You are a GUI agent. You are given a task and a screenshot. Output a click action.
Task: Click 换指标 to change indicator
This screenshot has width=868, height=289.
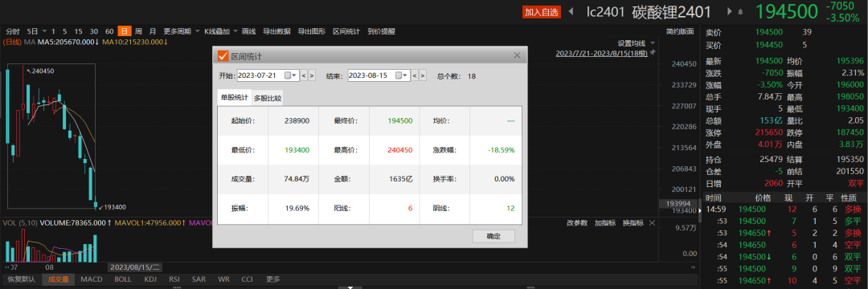(x=633, y=222)
